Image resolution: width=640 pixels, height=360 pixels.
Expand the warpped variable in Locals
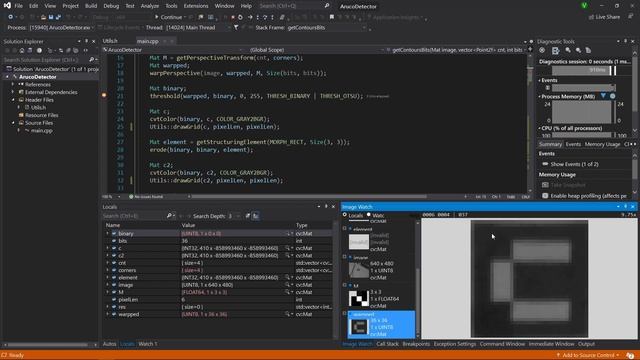(108, 314)
